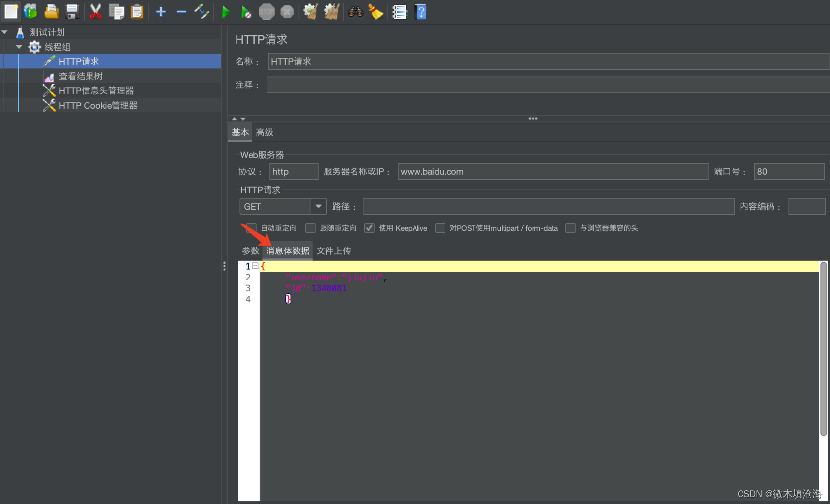Image resolution: width=830 pixels, height=504 pixels.
Task: Click the Open file folder icon
Action: pyautogui.click(x=51, y=11)
